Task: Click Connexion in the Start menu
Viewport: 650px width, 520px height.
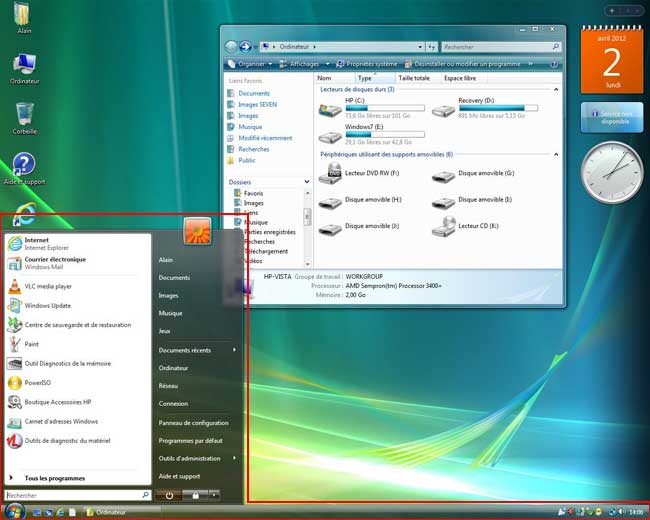Action: 173,404
